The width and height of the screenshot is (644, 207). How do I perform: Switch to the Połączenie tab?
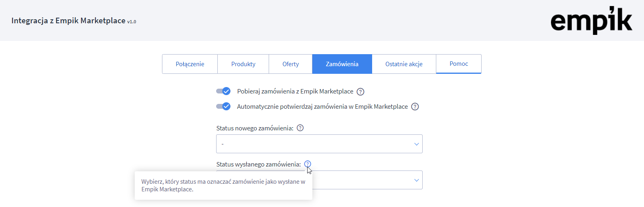click(x=190, y=64)
